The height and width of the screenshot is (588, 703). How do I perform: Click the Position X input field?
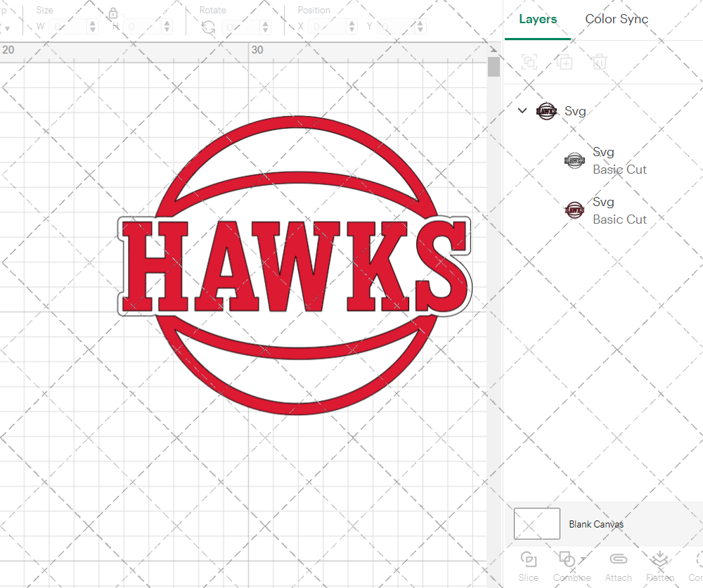pos(328,27)
